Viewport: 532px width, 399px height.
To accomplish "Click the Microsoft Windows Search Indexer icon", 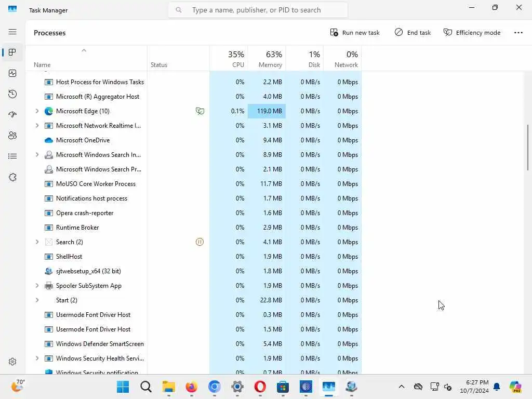I will [49, 155].
